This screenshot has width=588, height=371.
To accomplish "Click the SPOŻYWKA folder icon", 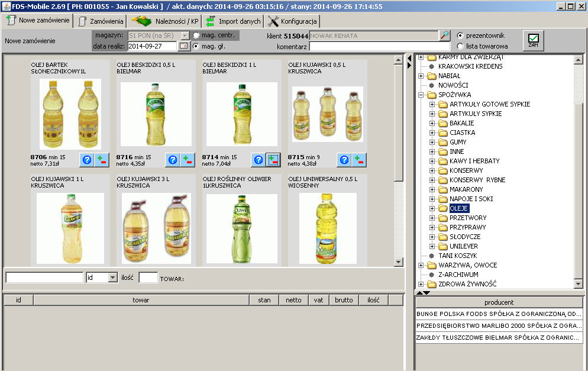I will click(432, 95).
